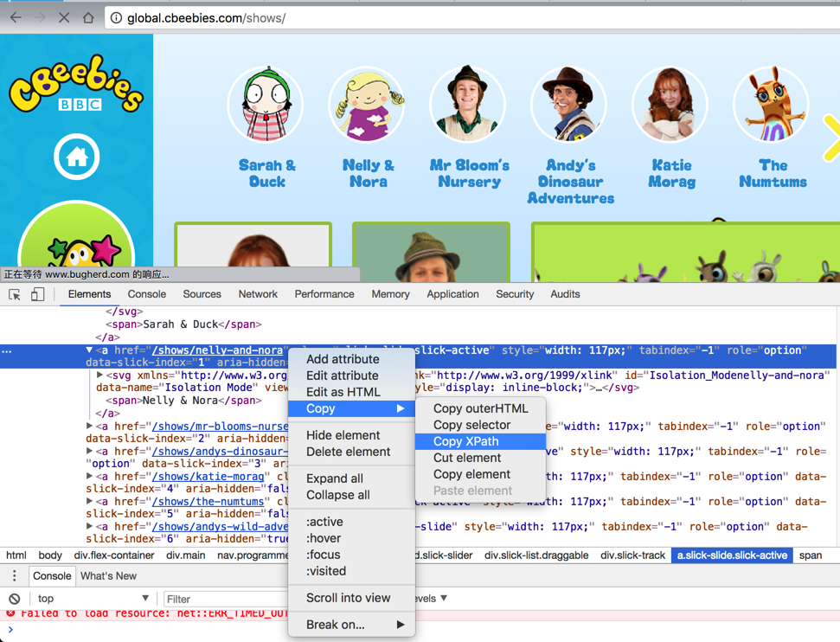Click the CBeebies BBC logo

76,84
